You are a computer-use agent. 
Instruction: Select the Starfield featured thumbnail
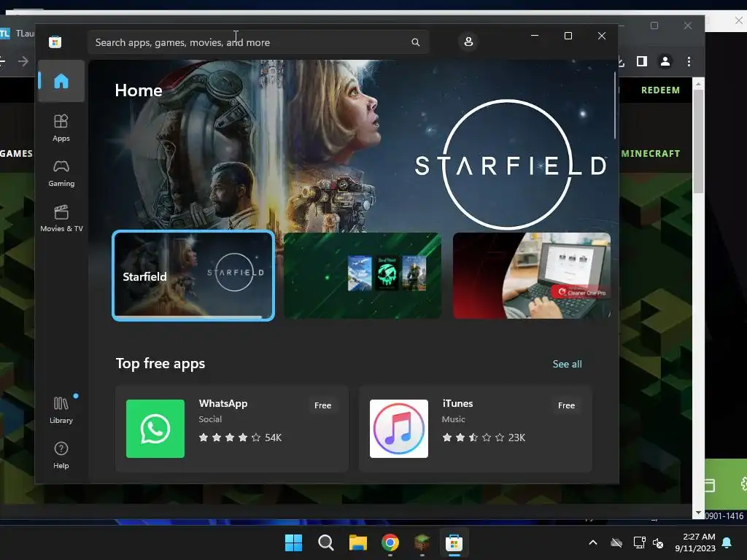click(x=193, y=276)
